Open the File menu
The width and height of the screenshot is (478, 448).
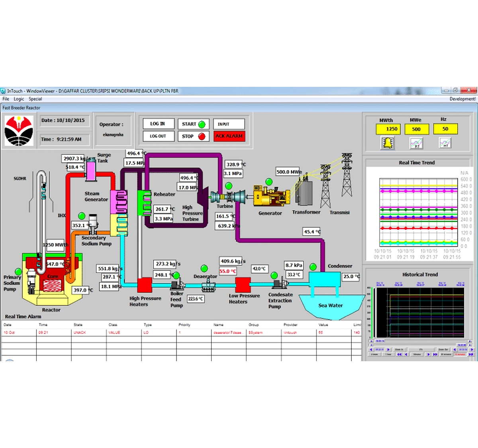(6, 99)
